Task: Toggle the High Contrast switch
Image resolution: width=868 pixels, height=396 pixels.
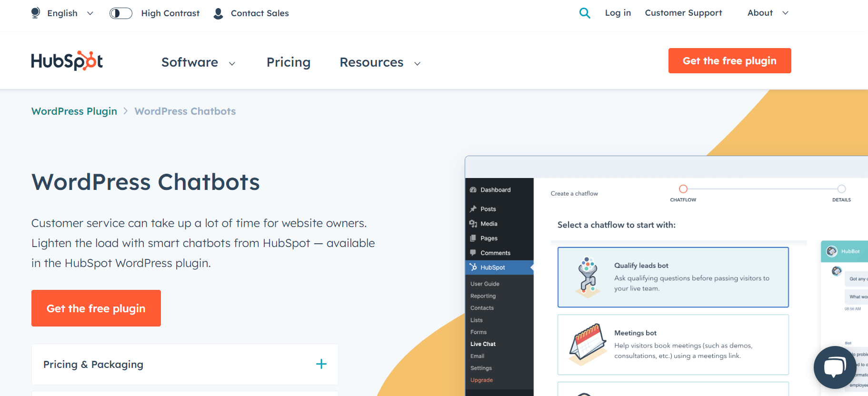Action: [x=121, y=13]
